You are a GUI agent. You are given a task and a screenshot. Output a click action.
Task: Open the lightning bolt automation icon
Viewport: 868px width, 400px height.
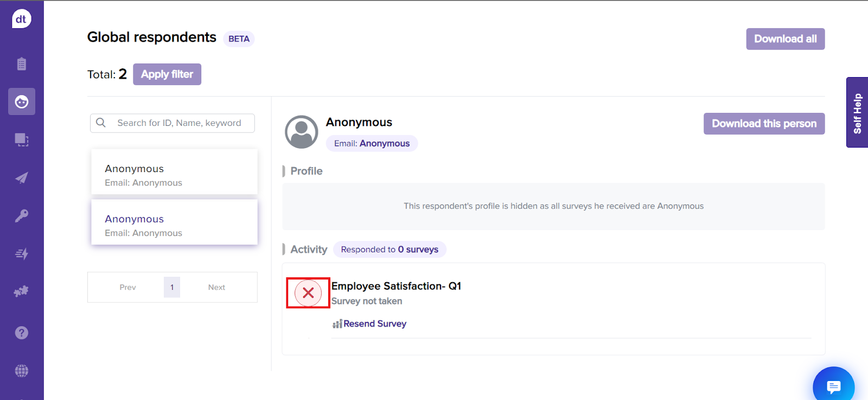(x=22, y=253)
